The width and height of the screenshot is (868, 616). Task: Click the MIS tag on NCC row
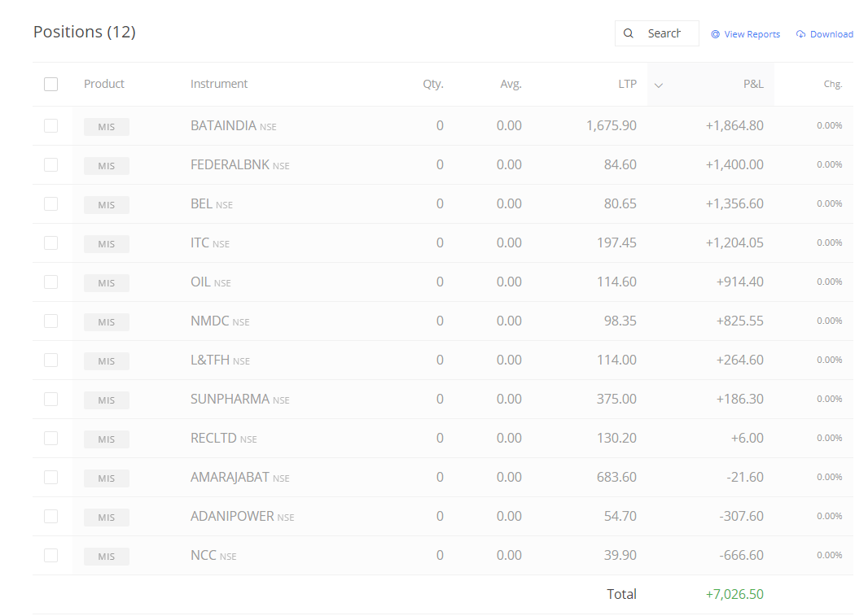[107, 557]
